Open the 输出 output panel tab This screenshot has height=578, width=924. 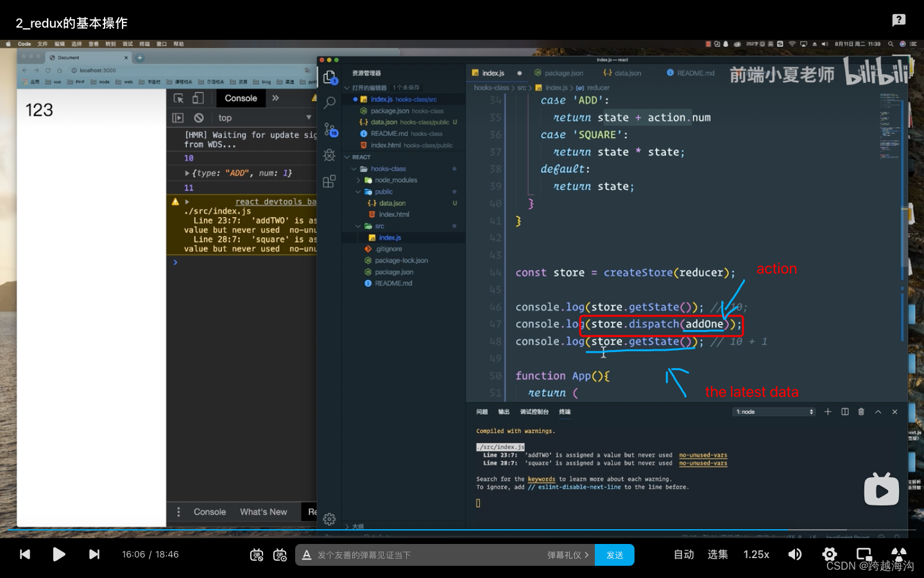[x=504, y=412]
